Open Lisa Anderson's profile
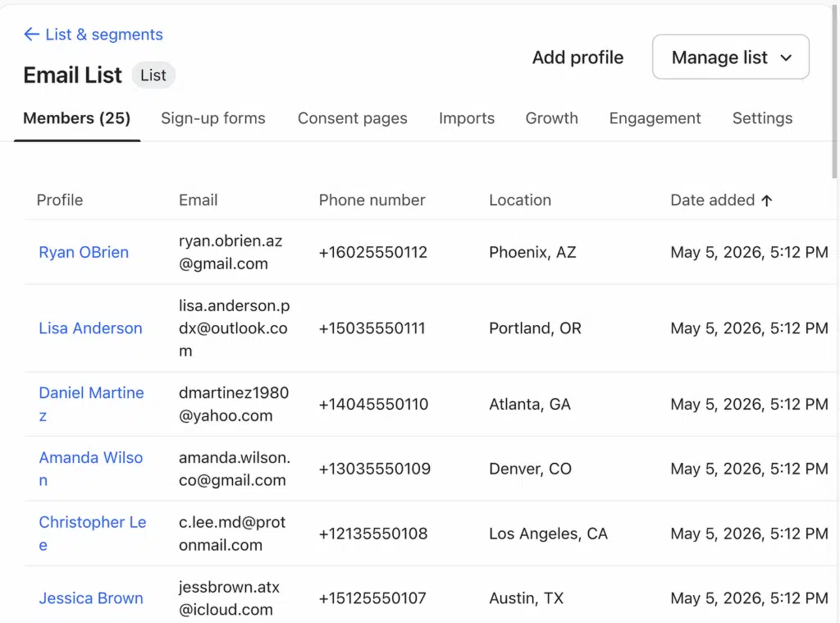 (x=90, y=328)
